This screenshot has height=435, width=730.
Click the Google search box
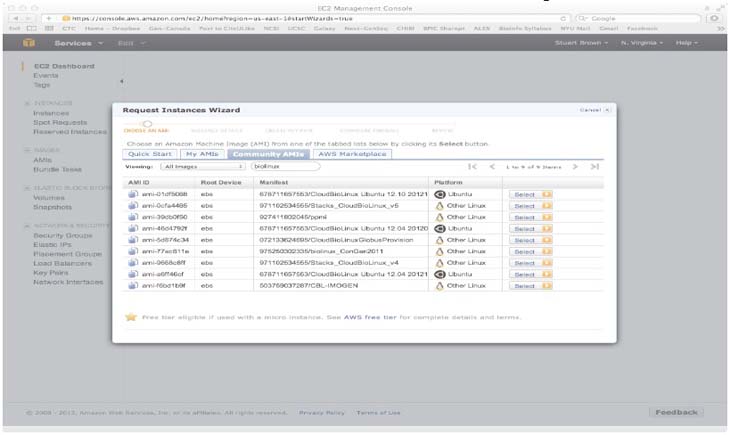click(x=638, y=19)
